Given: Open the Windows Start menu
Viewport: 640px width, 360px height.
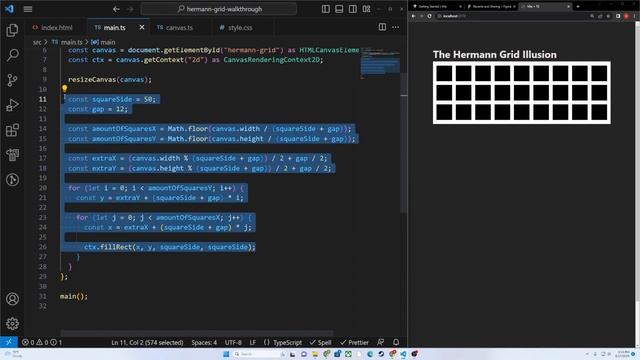Looking at the screenshot, I should click(226, 354).
